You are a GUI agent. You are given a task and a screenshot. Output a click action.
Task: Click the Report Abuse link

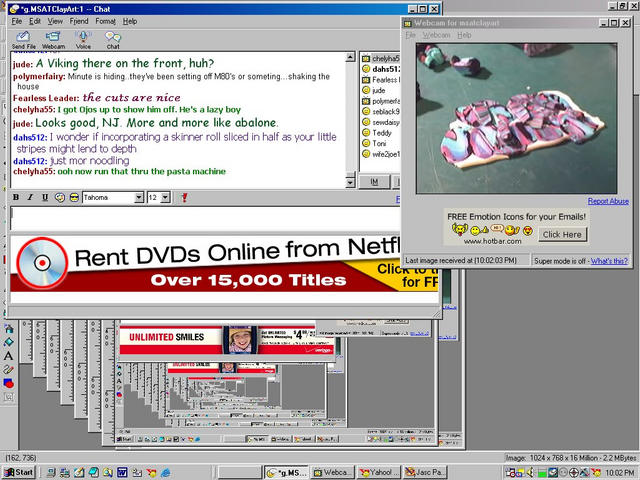(608, 201)
